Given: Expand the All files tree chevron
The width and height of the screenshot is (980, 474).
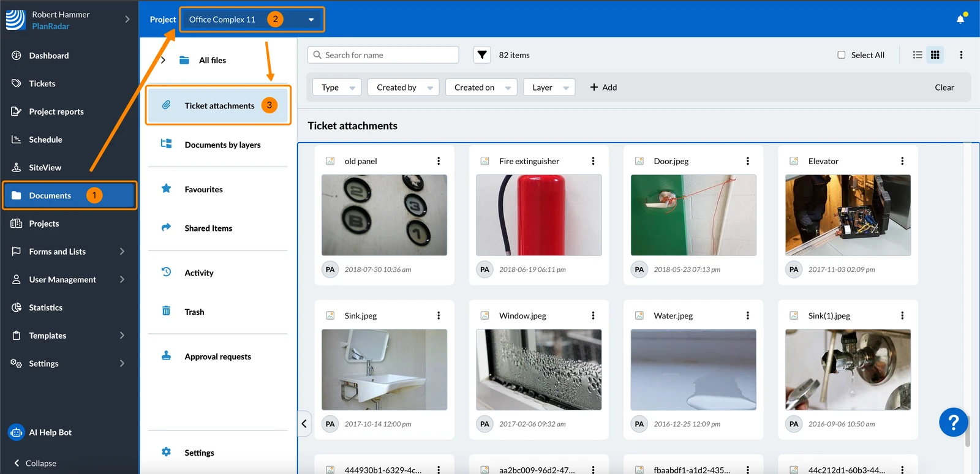Looking at the screenshot, I should (x=163, y=60).
